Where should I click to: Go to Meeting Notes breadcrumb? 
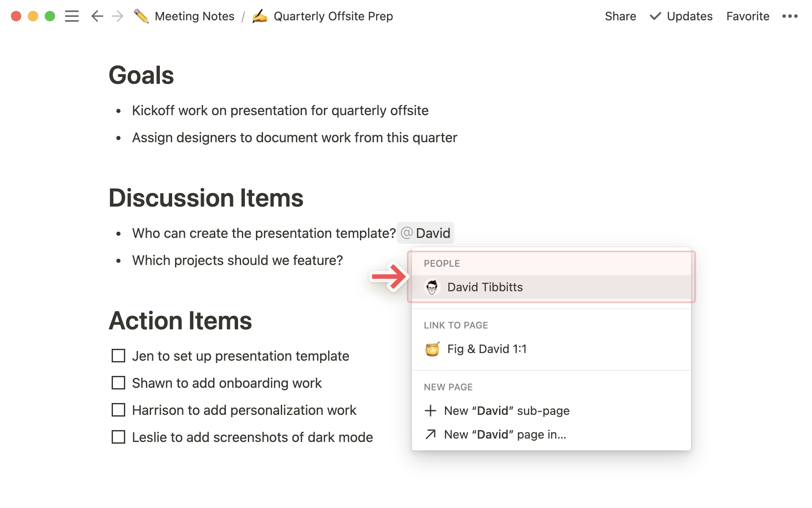point(194,17)
